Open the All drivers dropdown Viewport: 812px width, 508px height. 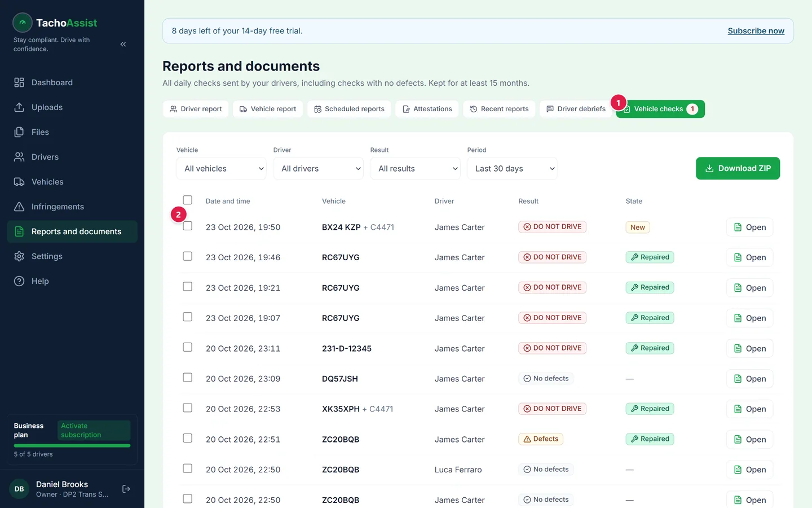(x=318, y=168)
